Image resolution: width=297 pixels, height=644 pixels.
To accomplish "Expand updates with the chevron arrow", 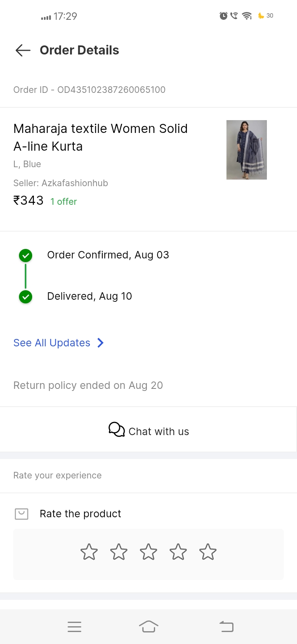I will (100, 343).
